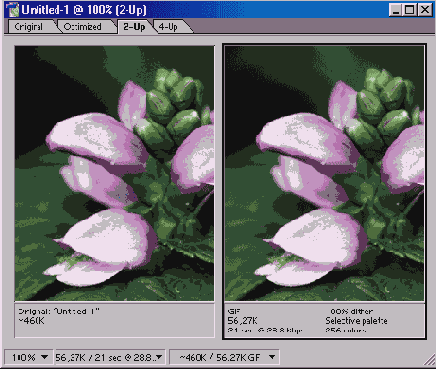
Task: Switch to the Optimized tab
Action: [84, 27]
